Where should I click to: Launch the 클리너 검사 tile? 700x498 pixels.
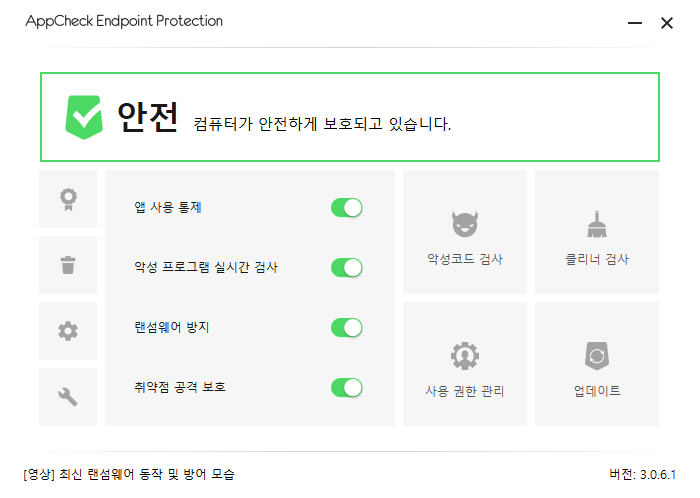[597, 232]
